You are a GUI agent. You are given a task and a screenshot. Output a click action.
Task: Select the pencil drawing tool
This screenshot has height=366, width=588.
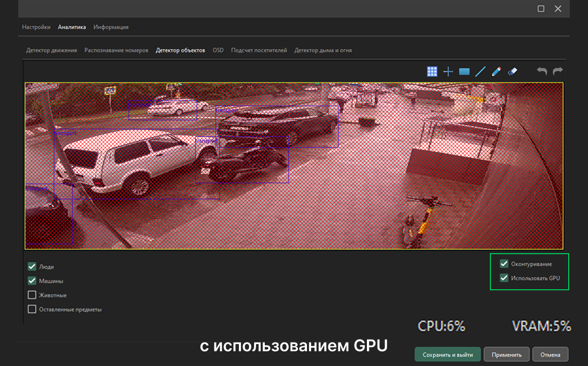497,72
